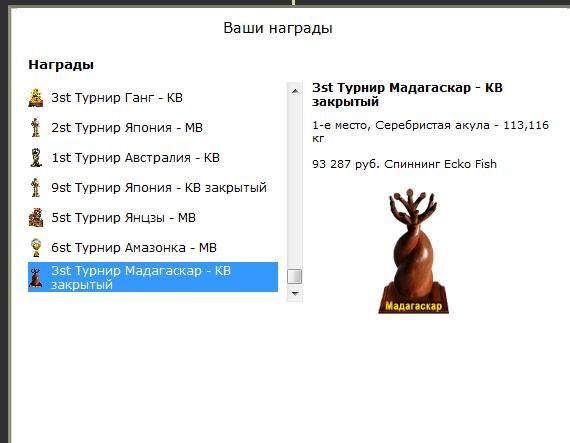Screen dimensions: 570x443
Task: Select award 5st Турнир Янцзы - МВ
Action: click(x=153, y=217)
